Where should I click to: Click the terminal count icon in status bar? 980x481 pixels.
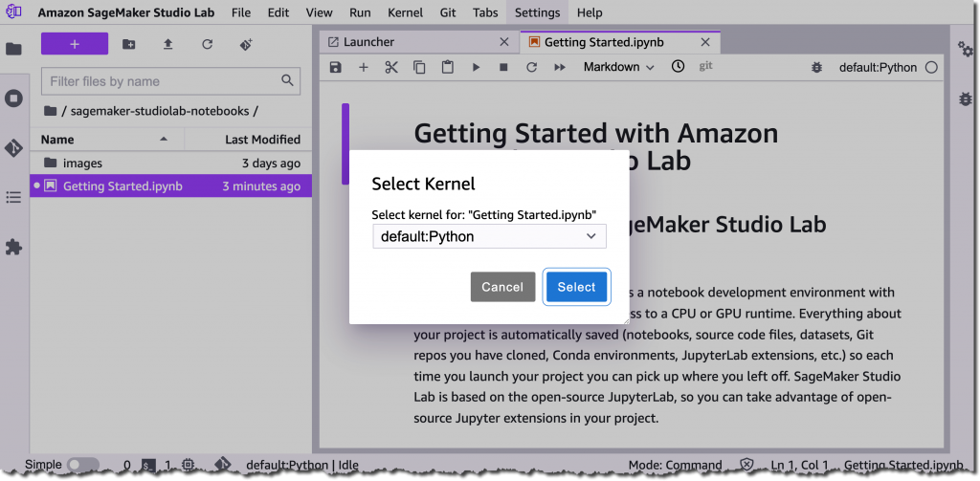click(148, 466)
